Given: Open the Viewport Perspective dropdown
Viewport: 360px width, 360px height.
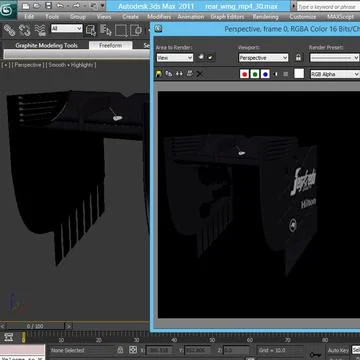Looking at the screenshot, I should (263, 58).
